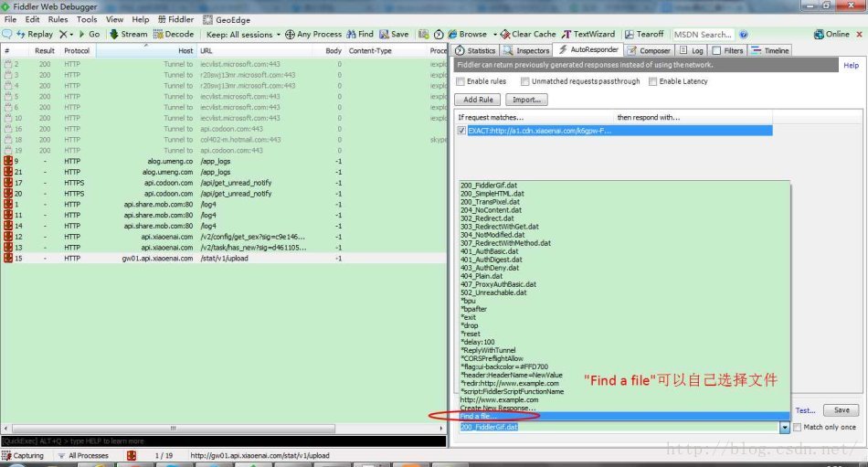The image size is (868, 467).
Task: Toggle Stream mode in toolbar
Action: coord(129,34)
